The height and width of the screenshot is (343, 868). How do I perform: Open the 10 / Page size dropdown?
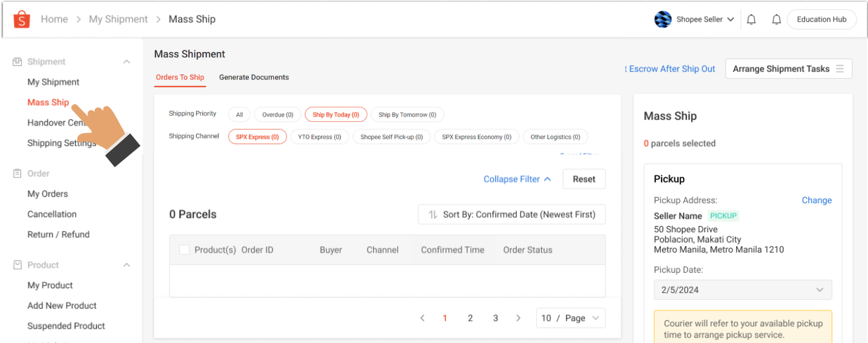[x=570, y=318]
